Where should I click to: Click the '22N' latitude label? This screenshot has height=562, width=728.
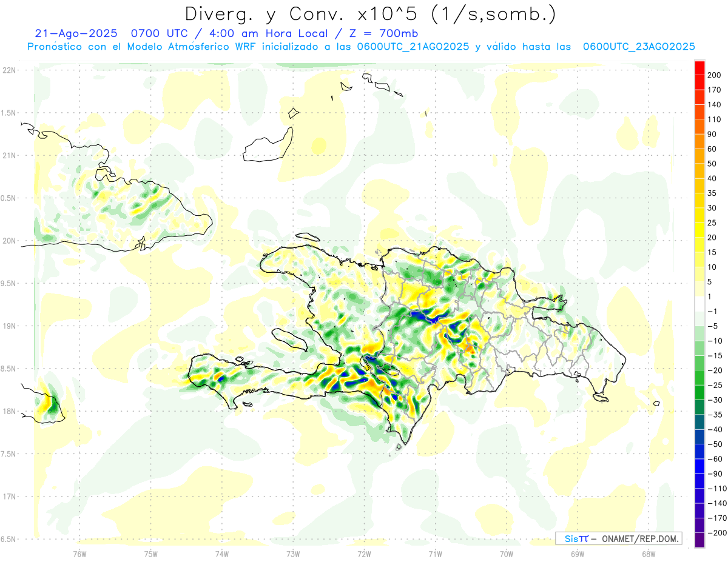tap(8, 70)
